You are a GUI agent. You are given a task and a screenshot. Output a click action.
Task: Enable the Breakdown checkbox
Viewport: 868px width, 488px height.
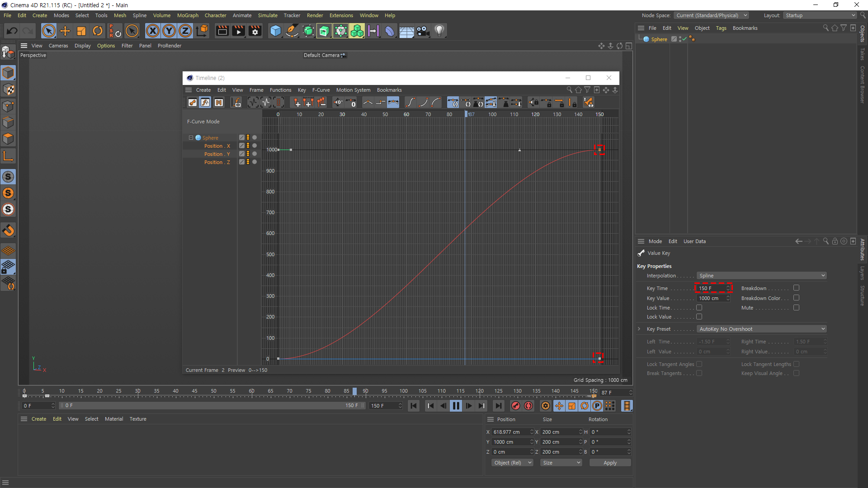[x=796, y=288]
